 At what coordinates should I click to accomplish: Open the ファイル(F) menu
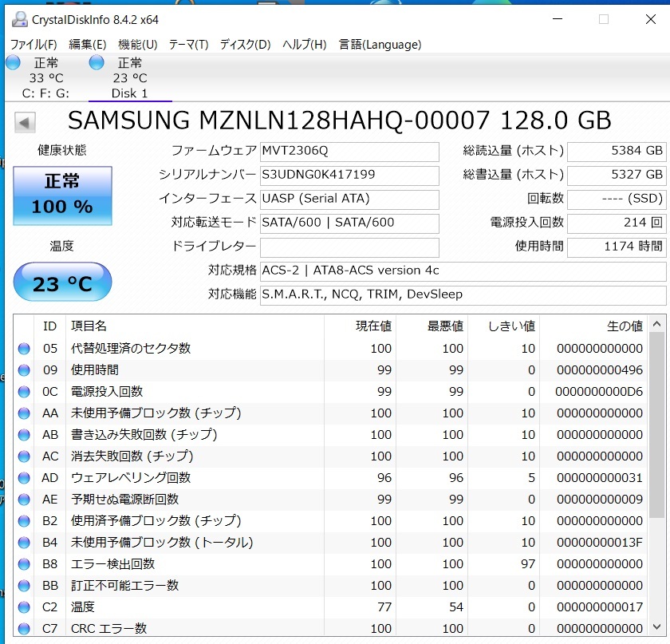pos(33,45)
